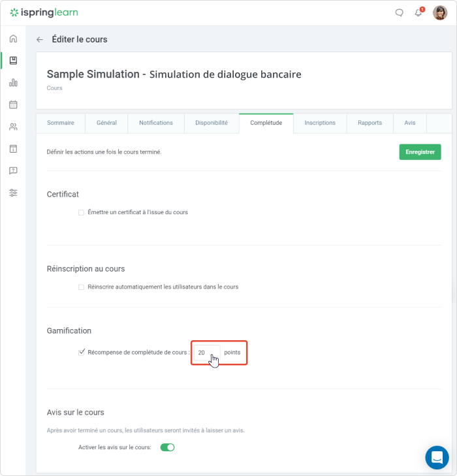Open the notifications bell icon
This screenshot has width=457, height=476.
(x=418, y=12)
